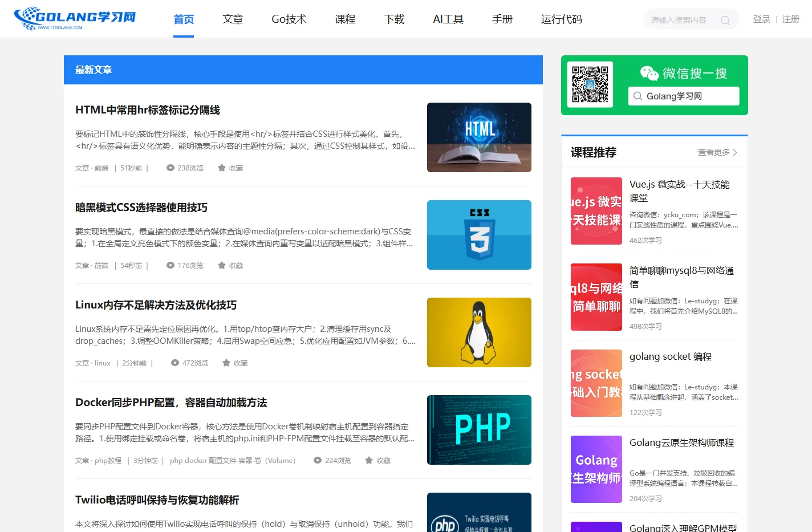Open article 暗黑模式CSS选择器使用技巧
Screen dimensions: 812x532
point(141,208)
